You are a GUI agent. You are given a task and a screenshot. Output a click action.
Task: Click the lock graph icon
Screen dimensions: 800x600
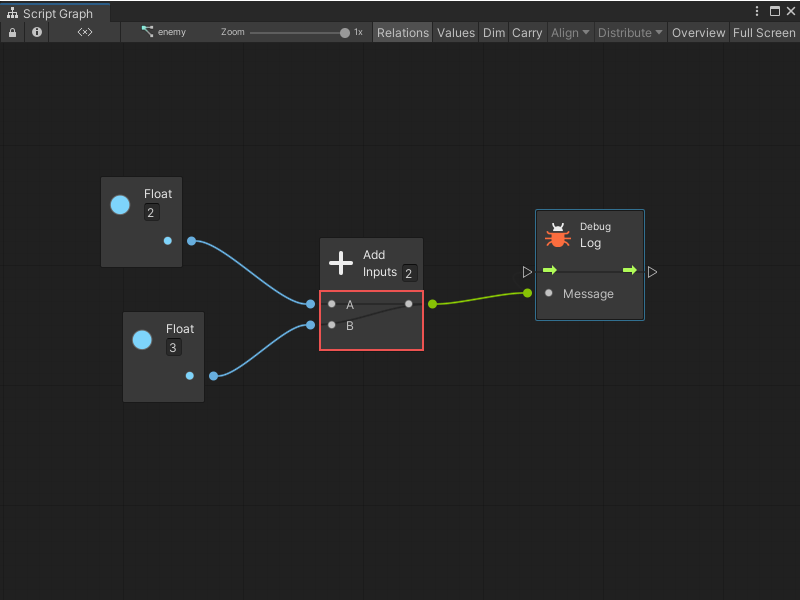click(12, 32)
